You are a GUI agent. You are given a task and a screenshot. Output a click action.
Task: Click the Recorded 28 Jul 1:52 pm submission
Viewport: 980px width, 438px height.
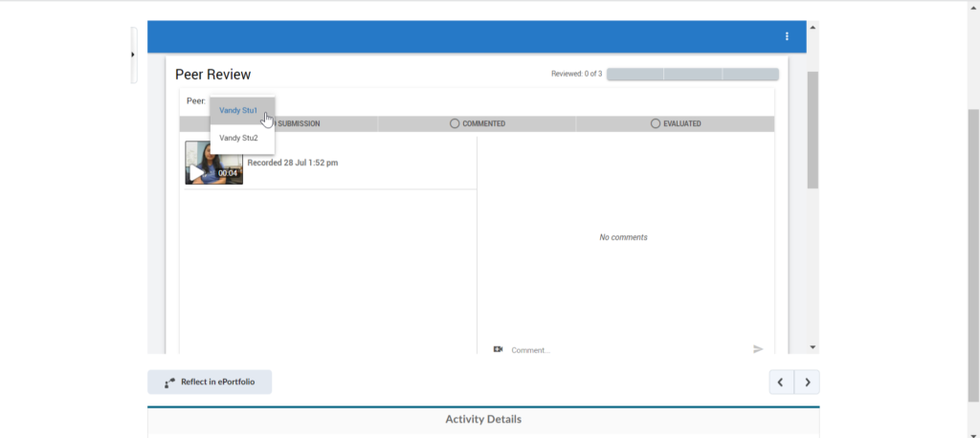pyautogui.click(x=292, y=163)
